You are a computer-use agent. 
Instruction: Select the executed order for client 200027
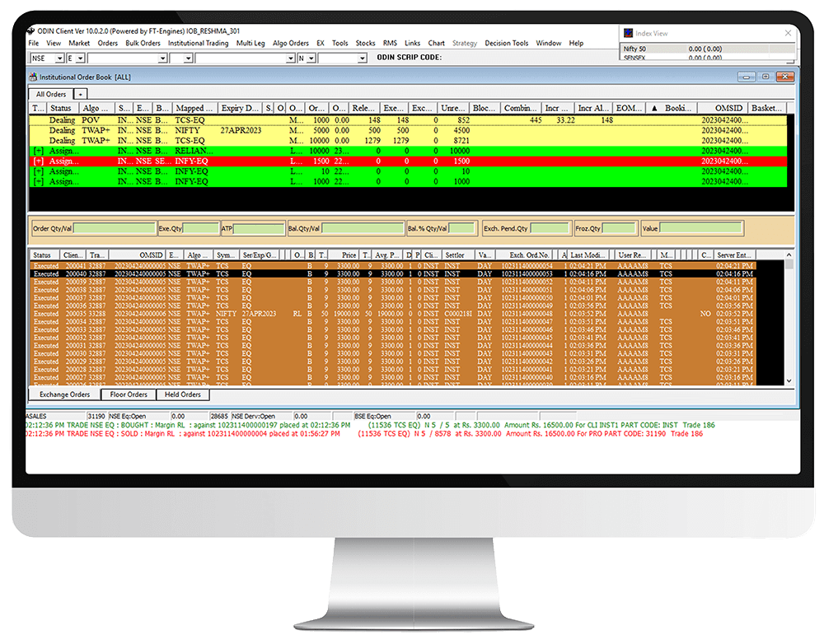[392, 378]
